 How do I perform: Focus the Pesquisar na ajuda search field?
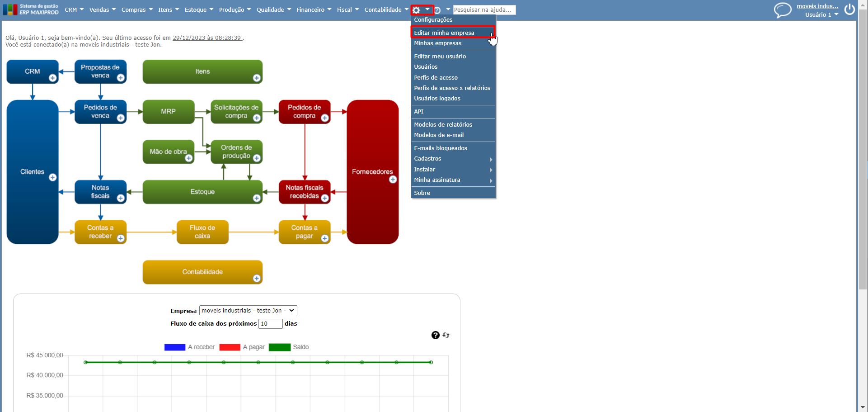tap(484, 9)
